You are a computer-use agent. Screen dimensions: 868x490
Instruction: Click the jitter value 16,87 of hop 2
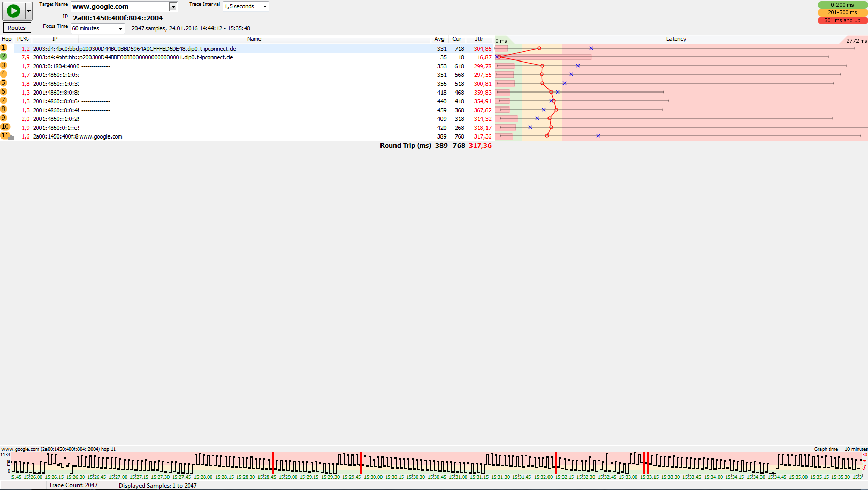tap(484, 58)
